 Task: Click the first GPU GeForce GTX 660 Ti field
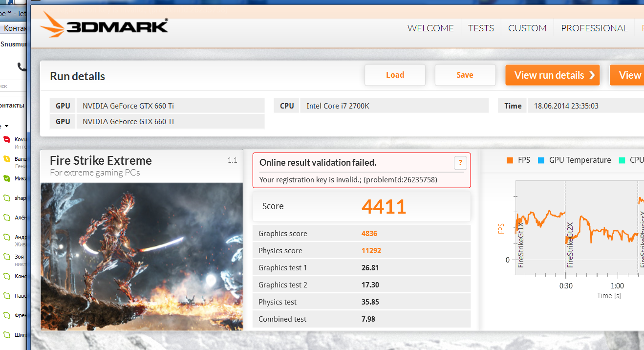171,106
